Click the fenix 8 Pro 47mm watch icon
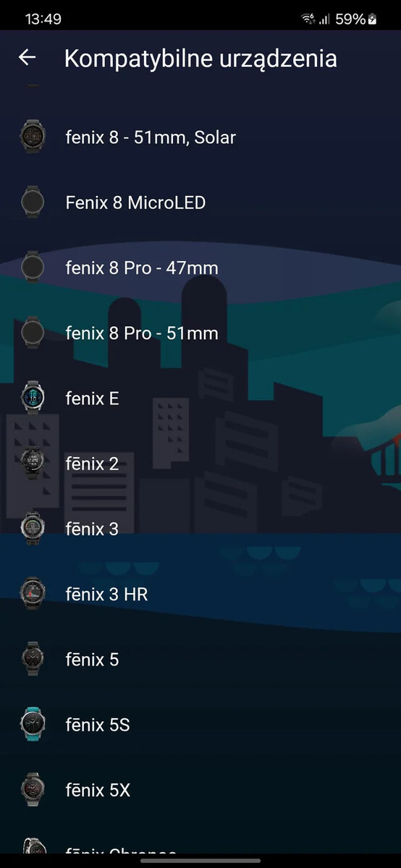Image resolution: width=401 pixels, height=868 pixels. 33,268
